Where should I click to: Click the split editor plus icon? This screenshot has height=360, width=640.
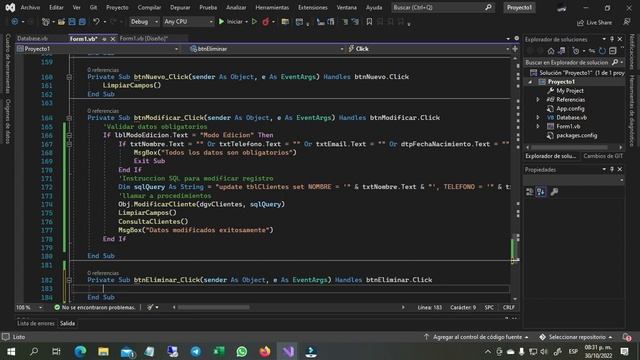point(515,49)
